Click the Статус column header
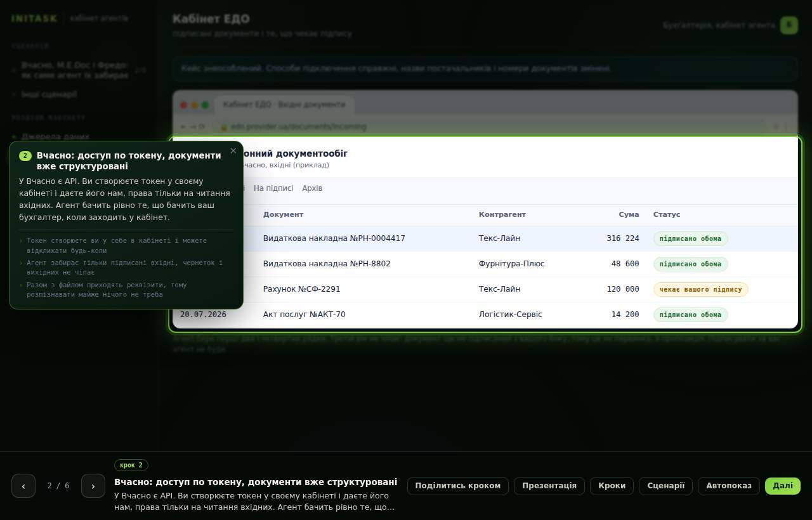This screenshot has width=812, height=520. (667, 214)
